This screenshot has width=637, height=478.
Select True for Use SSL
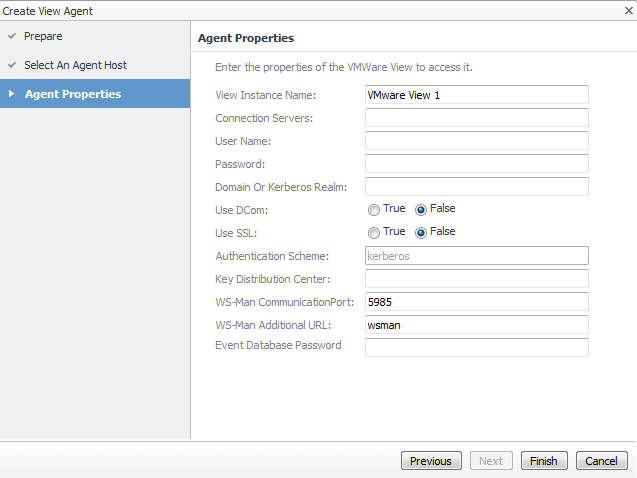tap(374, 232)
